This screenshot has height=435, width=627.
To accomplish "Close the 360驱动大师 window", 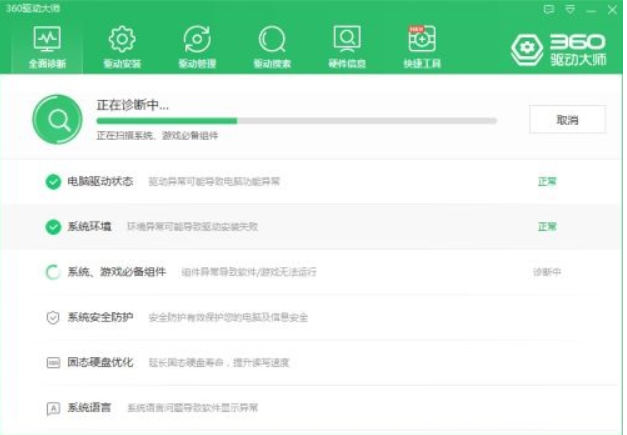I will (612, 10).
